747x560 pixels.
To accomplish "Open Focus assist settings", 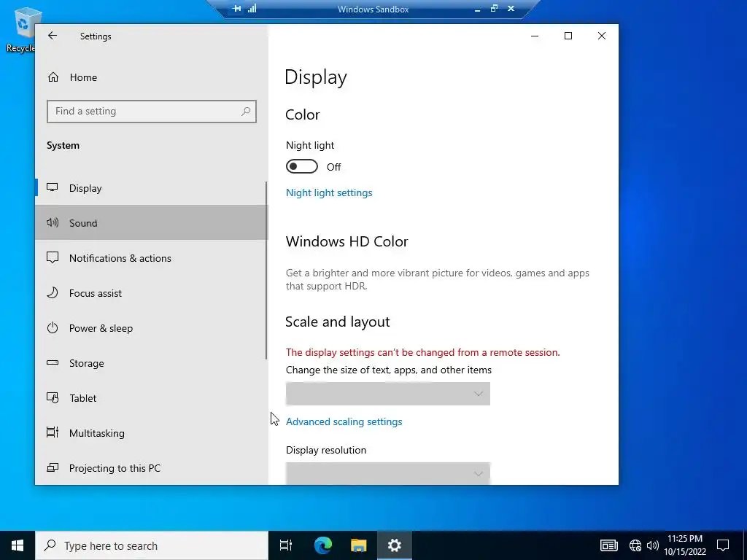I will click(150, 293).
